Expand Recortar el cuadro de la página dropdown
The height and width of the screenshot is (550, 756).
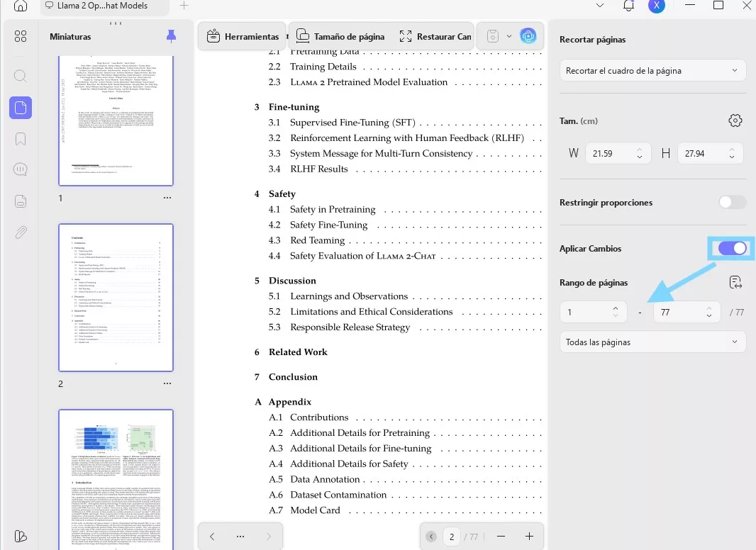pos(652,70)
